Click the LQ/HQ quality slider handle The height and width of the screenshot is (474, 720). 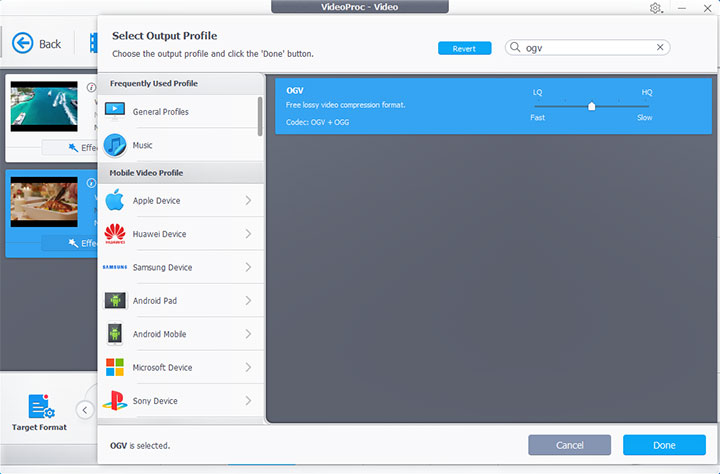coord(591,106)
